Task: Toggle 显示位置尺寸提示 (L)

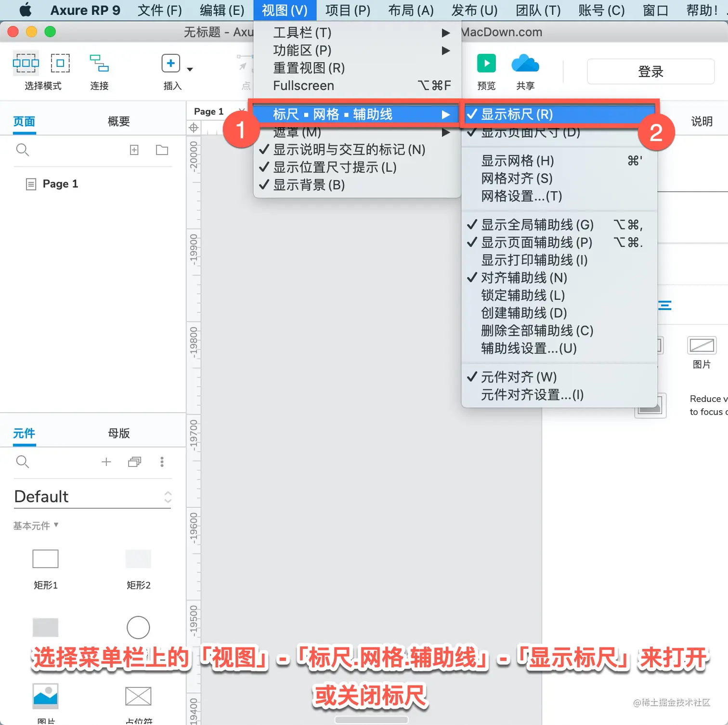Action: [357, 168]
